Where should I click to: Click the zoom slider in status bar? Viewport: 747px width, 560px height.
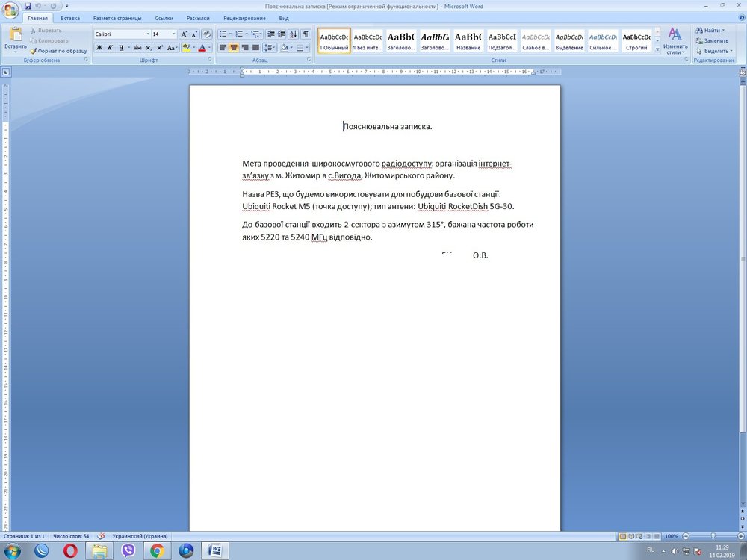pyautogui.click(x=713, y=536)
